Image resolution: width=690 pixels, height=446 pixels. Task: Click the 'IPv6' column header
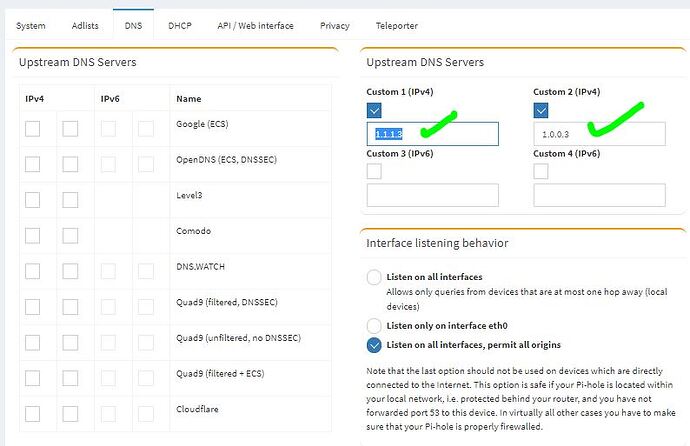[x=110, y=99]
